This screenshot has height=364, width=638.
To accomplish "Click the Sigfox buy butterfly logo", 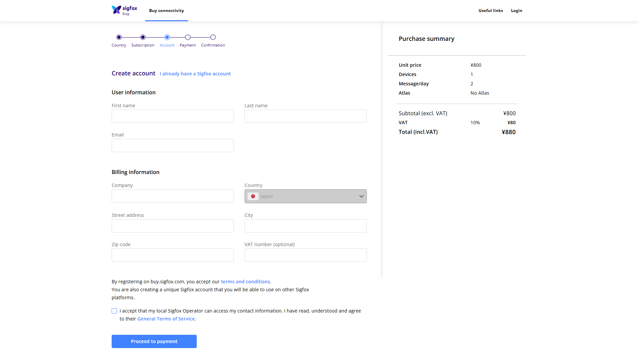I will pos(117,10).
